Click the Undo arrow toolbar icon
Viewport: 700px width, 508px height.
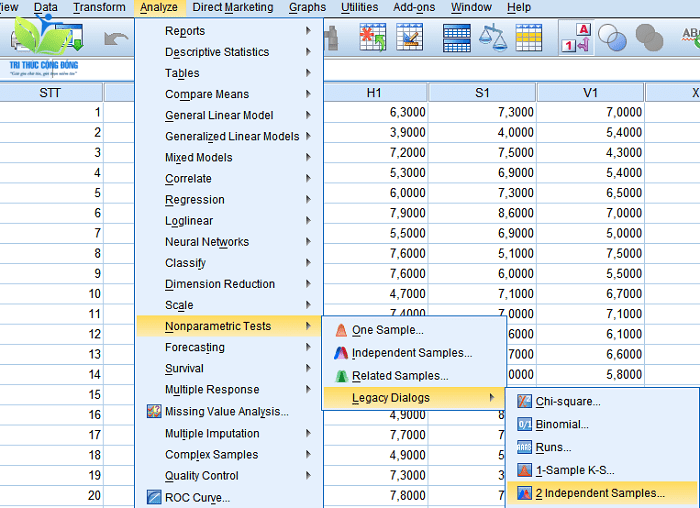116,39
